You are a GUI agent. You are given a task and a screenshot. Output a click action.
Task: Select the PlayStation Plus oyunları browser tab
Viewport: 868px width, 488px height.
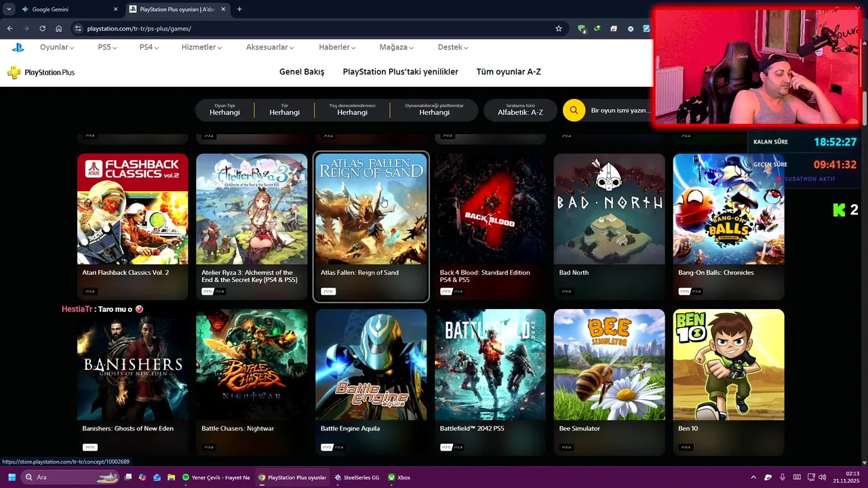coord(177,9)
